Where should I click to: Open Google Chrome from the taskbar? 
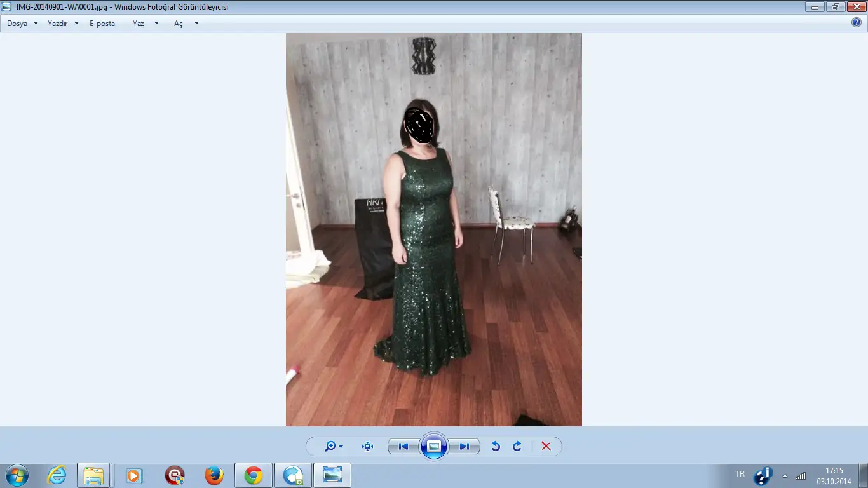tap(254, 475)
